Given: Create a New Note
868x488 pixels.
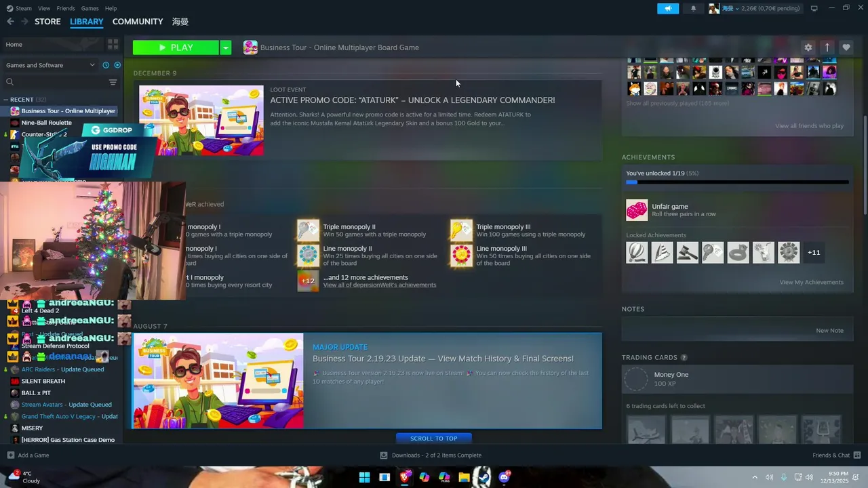Looking at the screenshot, I should click(x=829, y=331).
